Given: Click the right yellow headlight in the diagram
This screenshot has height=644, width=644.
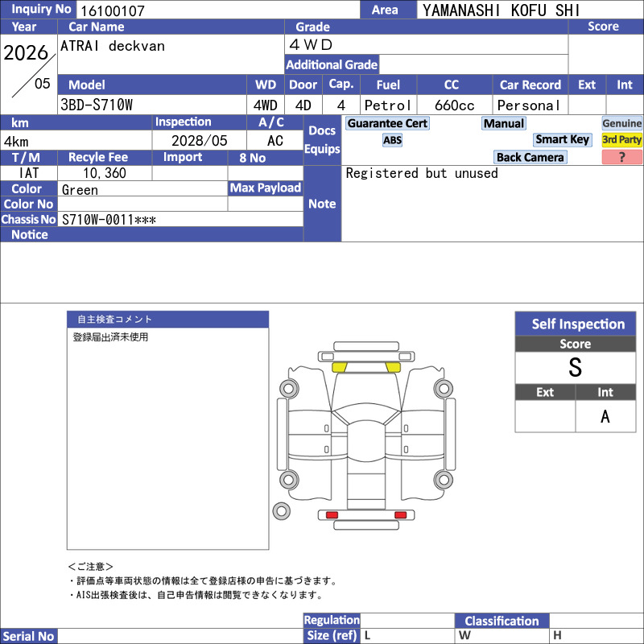Looking at the screenshot, I should 393,368.
